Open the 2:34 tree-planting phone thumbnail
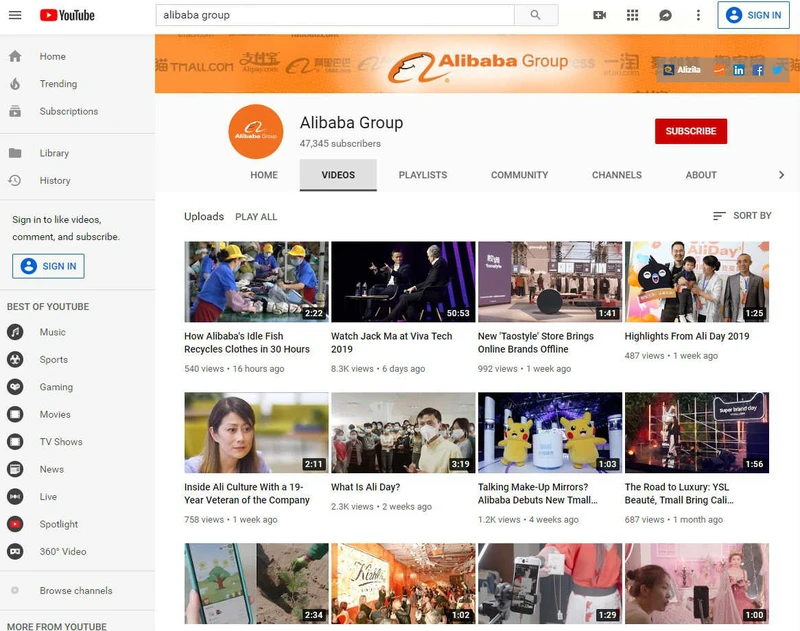The height and width of the screenshot is (631, 800). coord(256,584)
